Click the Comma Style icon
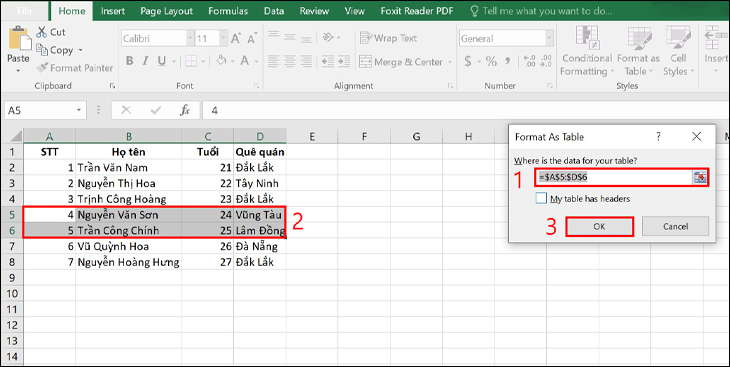730x367 pixels. coord(507,61)
